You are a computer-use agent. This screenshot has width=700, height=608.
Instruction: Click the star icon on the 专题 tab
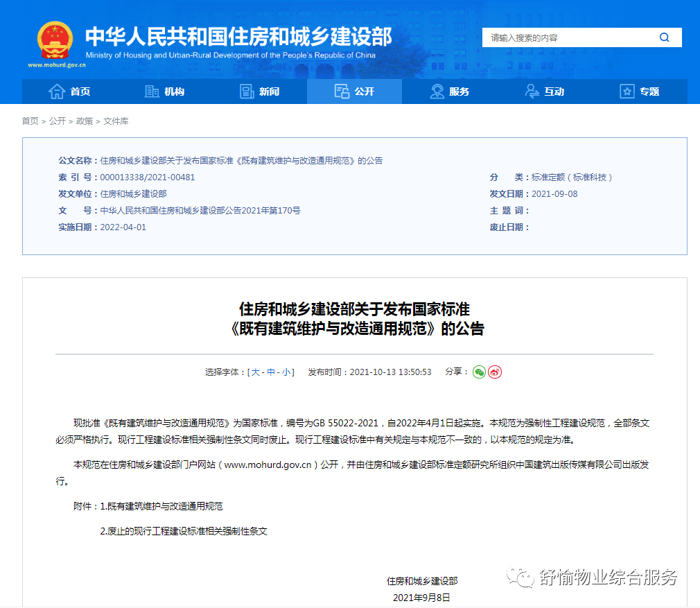pos(626,91)
